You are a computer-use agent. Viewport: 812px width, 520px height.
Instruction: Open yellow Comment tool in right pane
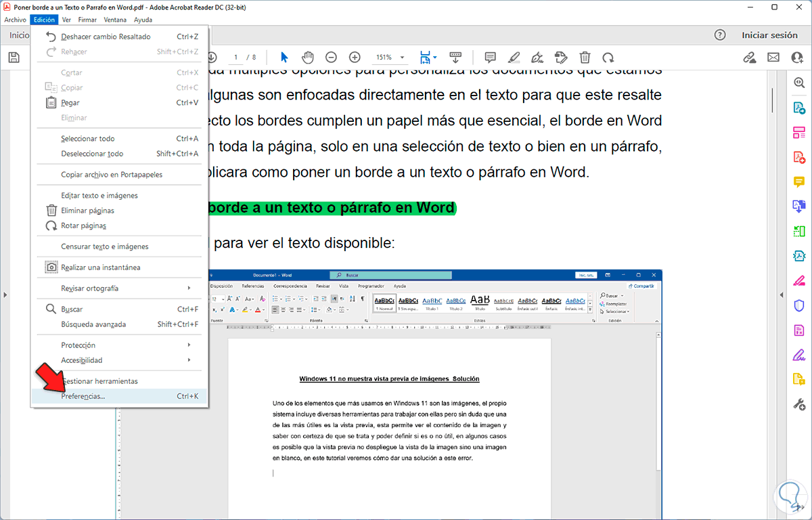point(799,181)
